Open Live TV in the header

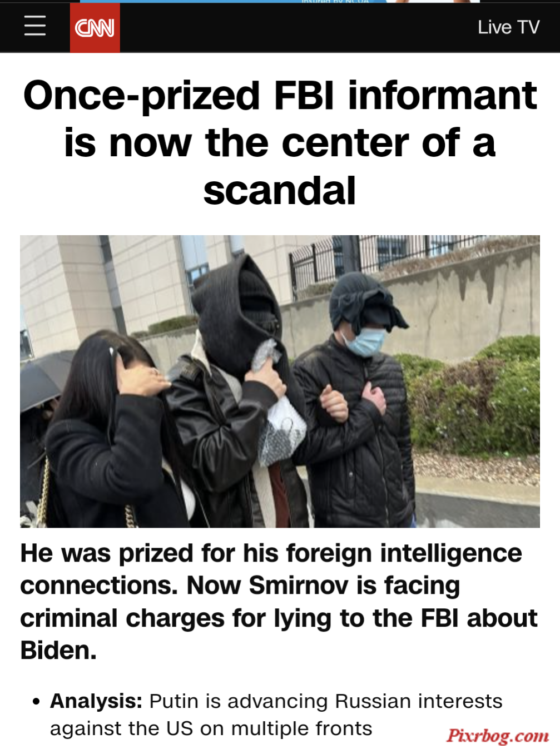(508, 27)
